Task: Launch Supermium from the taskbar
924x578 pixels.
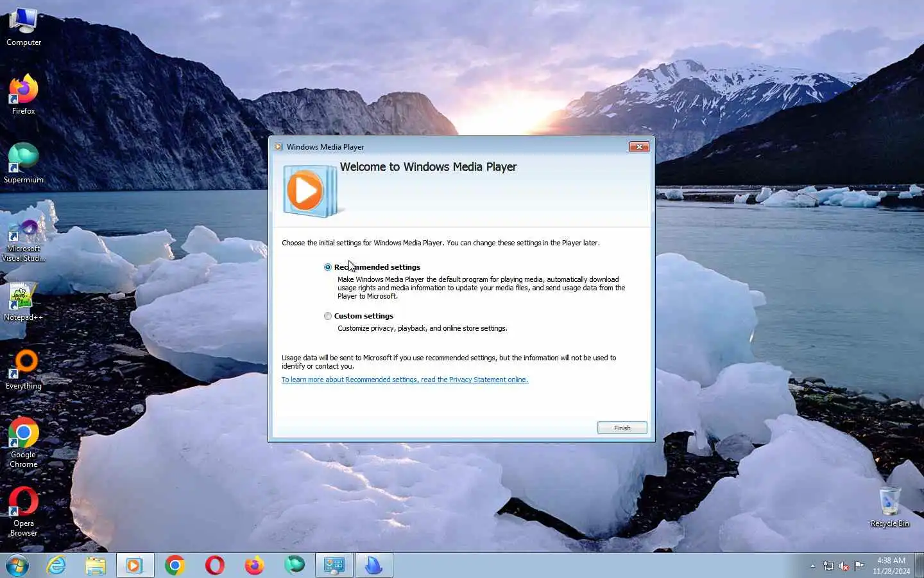Action: point(295,565)
